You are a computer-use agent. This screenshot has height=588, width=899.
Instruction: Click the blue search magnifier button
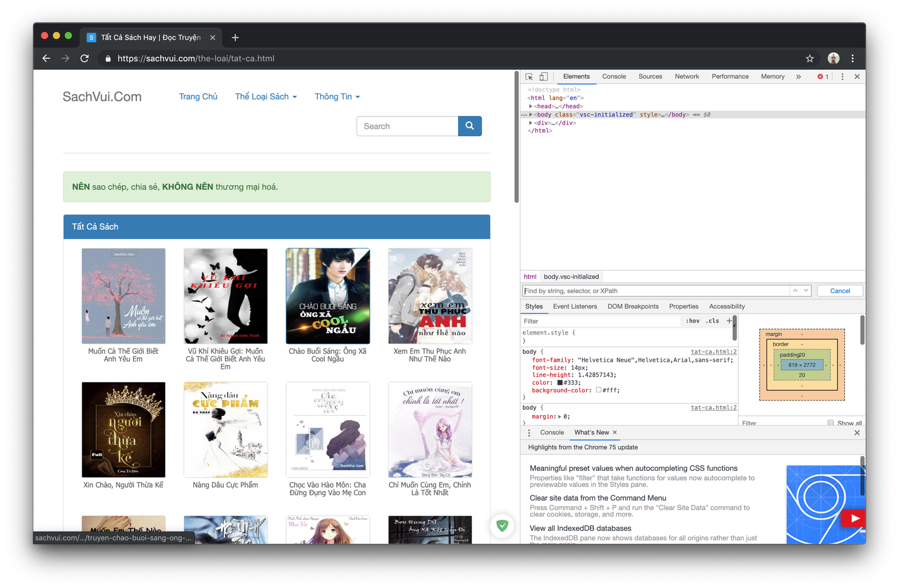(x=470, y=126)
